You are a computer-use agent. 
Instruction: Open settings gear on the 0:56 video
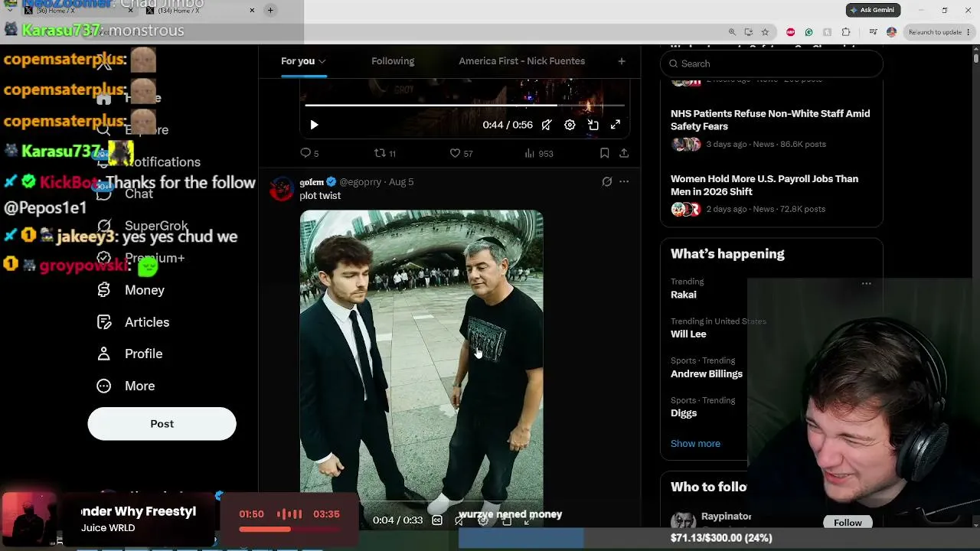[570, 125]
